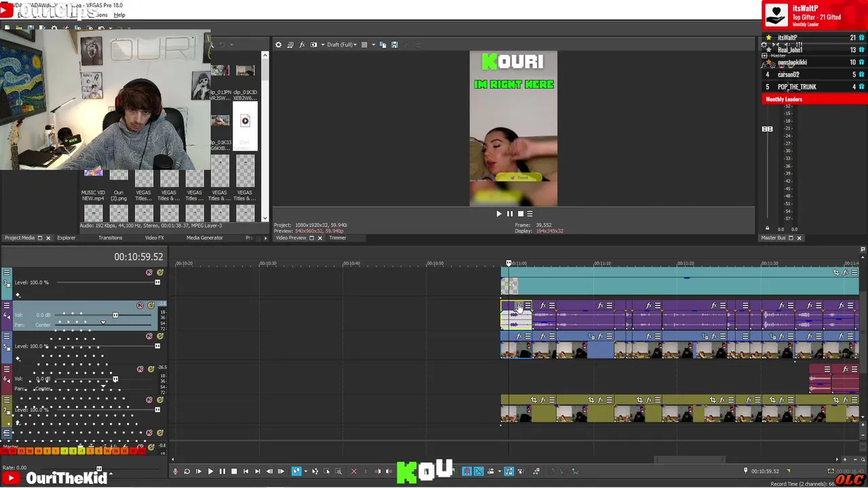Click Preview on External Monitor icon

pyautogui.click(x=290, y=45)
